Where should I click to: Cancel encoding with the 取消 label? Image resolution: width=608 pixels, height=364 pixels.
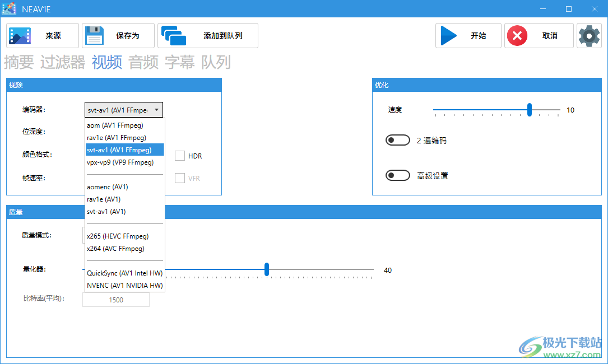click(x=550, y=36)
